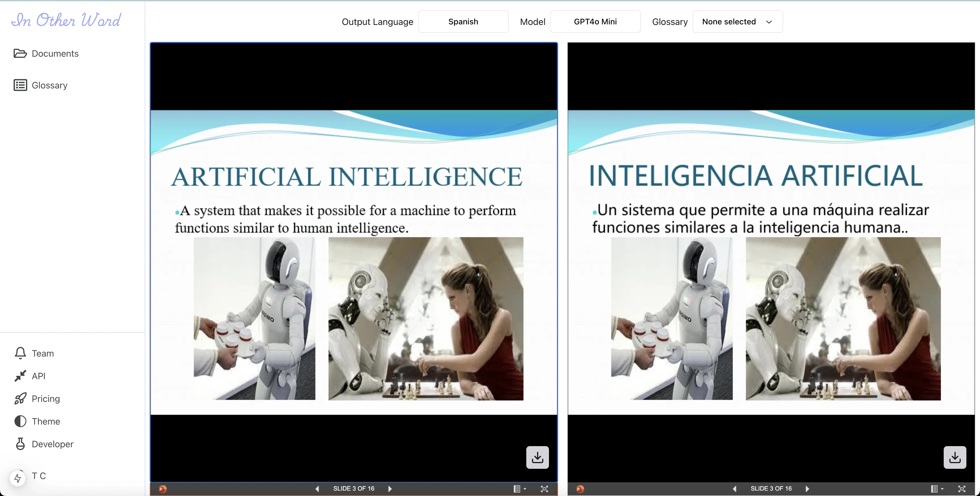Screen dimensions: 980x496
Task: Advance to slide 4 in the translated viewer
Action: point(807,489)
